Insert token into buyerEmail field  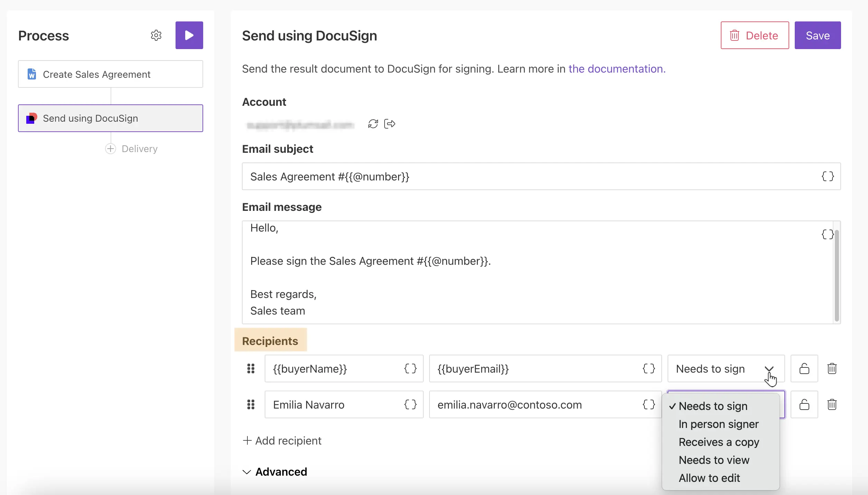[x=649, y=368]
